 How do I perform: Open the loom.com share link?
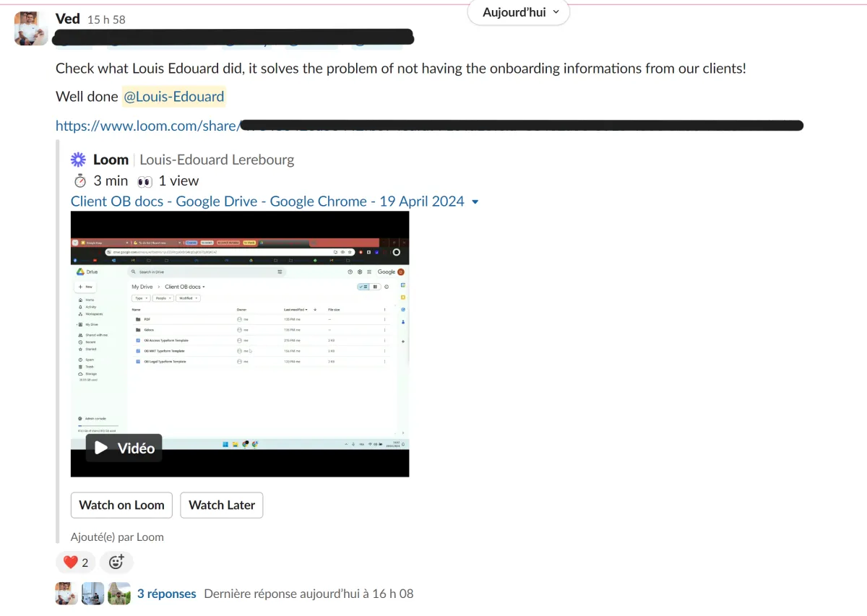429,126
